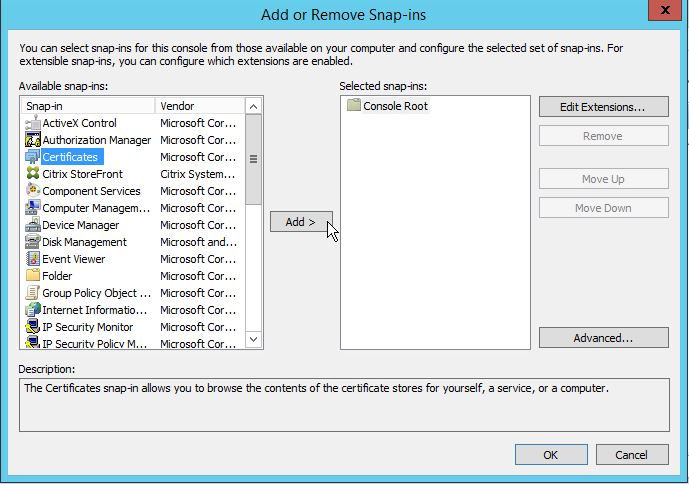Pick Device Manager in the list
Screen dimensions: 689x484
coord(80,225)
